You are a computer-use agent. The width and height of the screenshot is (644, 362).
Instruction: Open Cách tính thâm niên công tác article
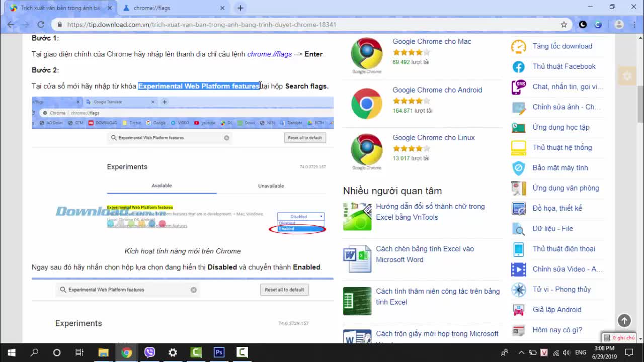pos(438,297)
